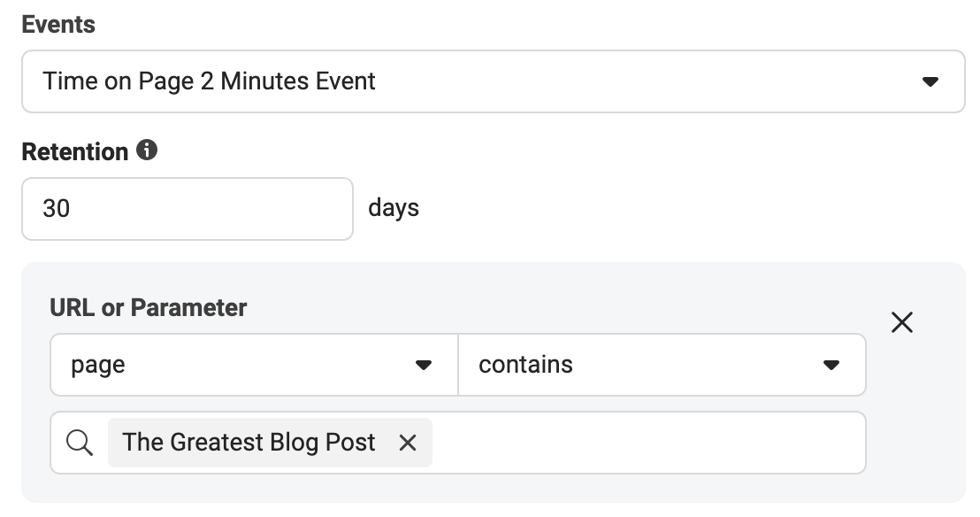Screen dimensions: 980x517
Task: Click the URL or Parameter heading
Action: (x=148, y=308)
